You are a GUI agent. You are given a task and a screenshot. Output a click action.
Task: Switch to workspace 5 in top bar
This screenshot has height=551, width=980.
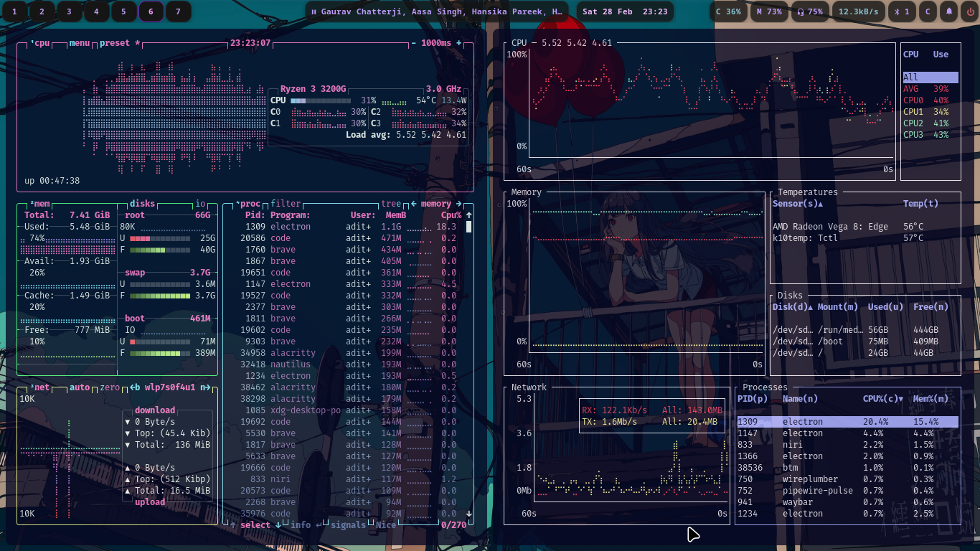coord(124,11)
